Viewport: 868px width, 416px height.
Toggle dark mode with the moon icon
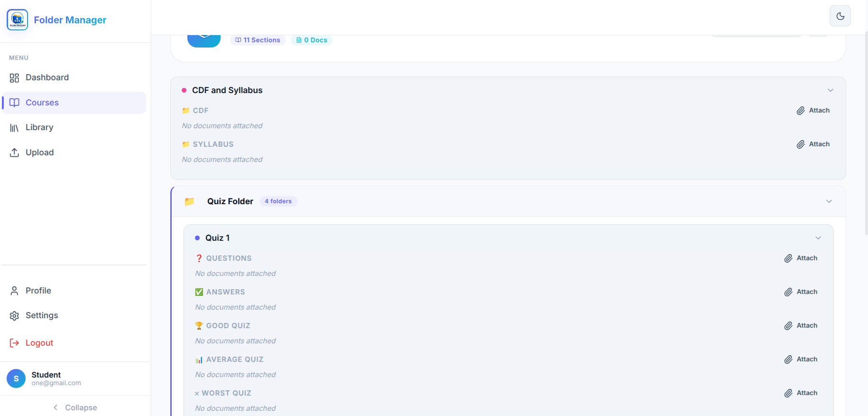click(x=840, y=16)
